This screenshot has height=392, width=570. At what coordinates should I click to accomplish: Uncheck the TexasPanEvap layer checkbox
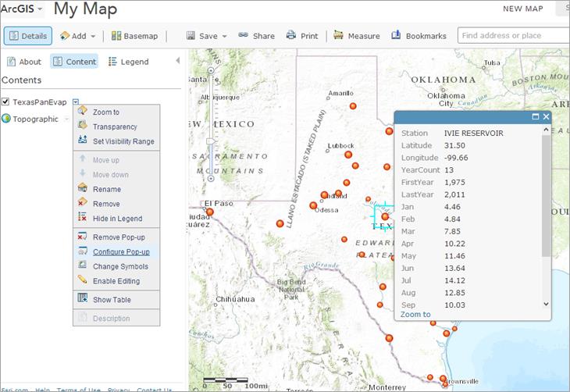coord(5,102)
